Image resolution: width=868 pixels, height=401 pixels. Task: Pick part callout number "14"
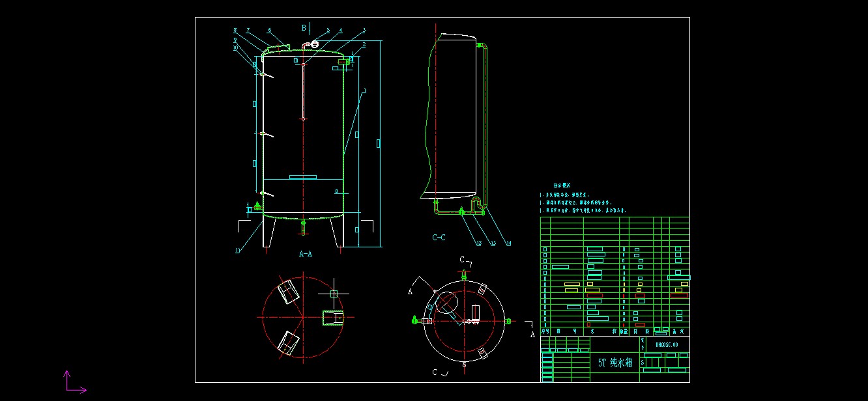click(x=508, y=243)
